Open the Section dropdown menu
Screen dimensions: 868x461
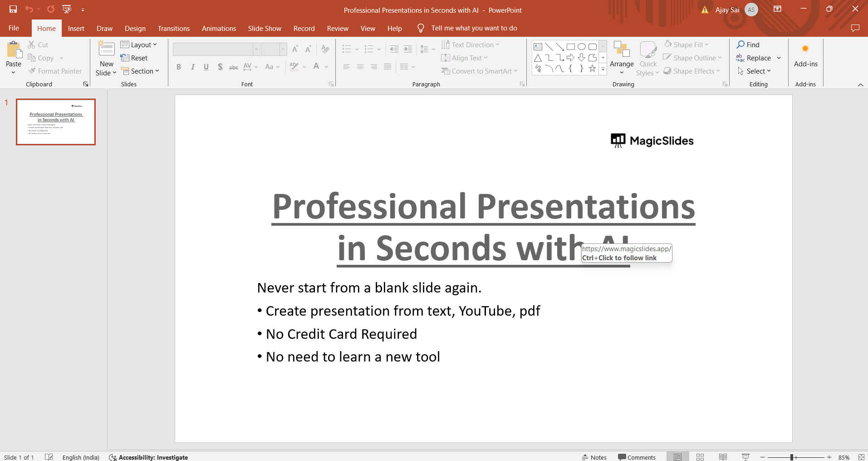[x=141, y=71]
